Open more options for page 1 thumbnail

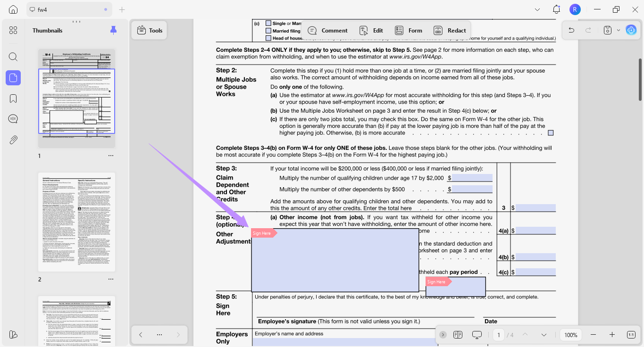tap(110, 156)
